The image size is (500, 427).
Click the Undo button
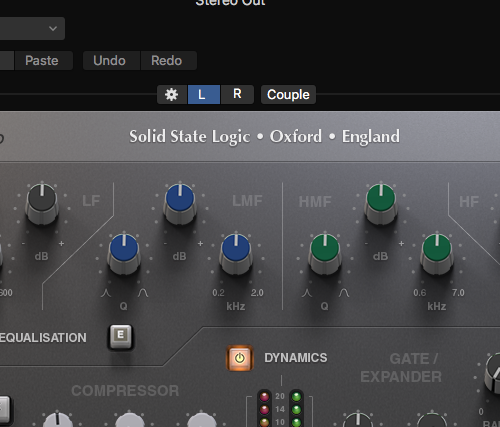point(111,61)
